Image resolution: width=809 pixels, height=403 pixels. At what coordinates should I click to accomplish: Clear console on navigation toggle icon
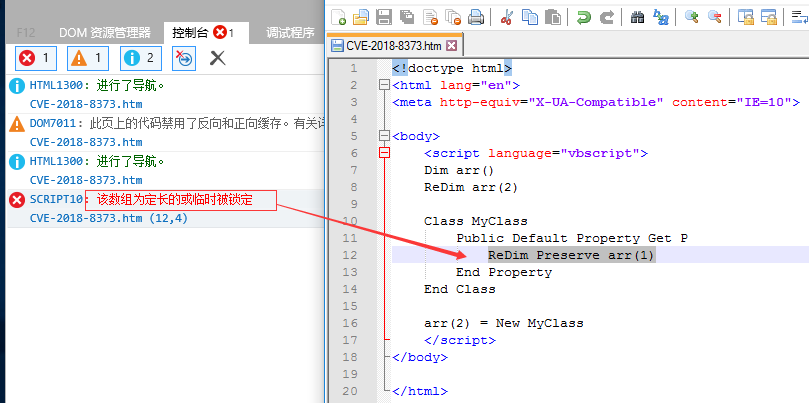click(184, 58)
